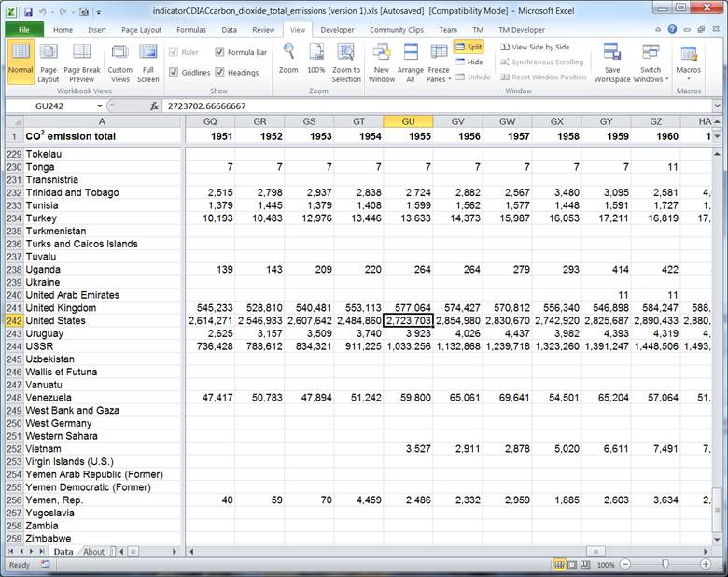This screenshot has height=577, width=728.
Task: Switch to the About sheet tab
Action: click(94, 552)
